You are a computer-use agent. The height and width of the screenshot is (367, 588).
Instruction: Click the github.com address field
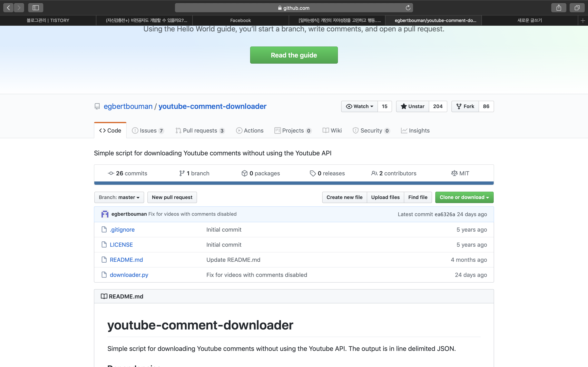(x=294, y=8)
